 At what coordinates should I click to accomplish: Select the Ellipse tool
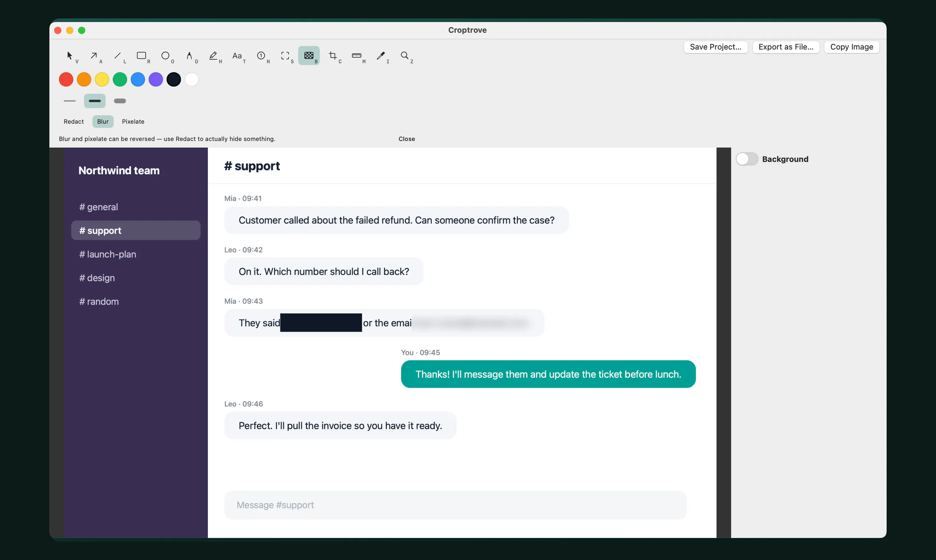click(165, 56)
